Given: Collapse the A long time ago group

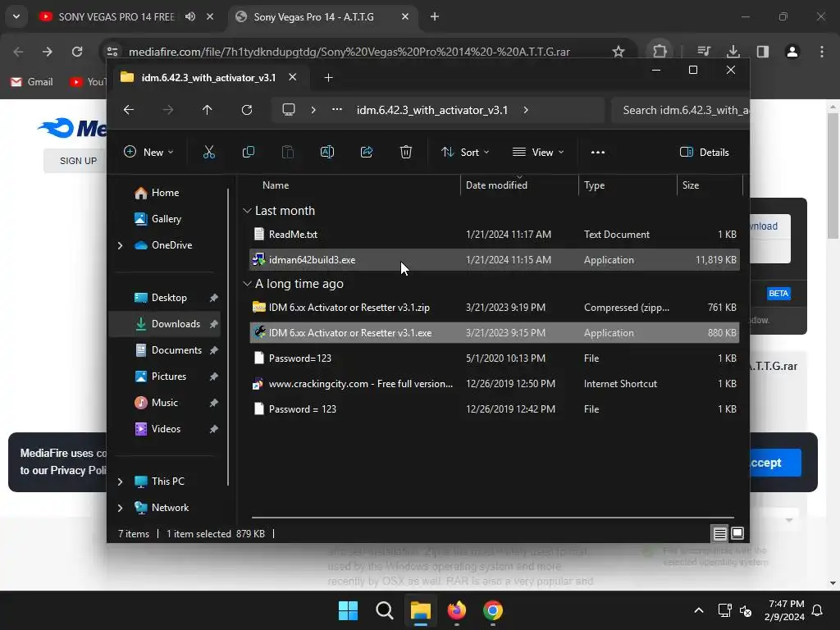Looking at the screenshot, I should 247,283.
